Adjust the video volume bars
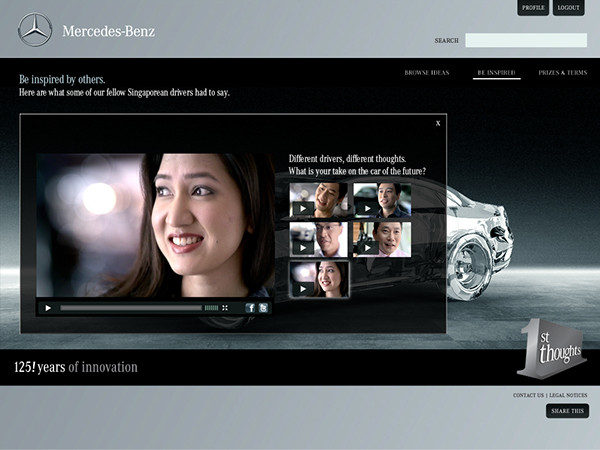Viewport: 600px width, 450px height. point(211,308)
